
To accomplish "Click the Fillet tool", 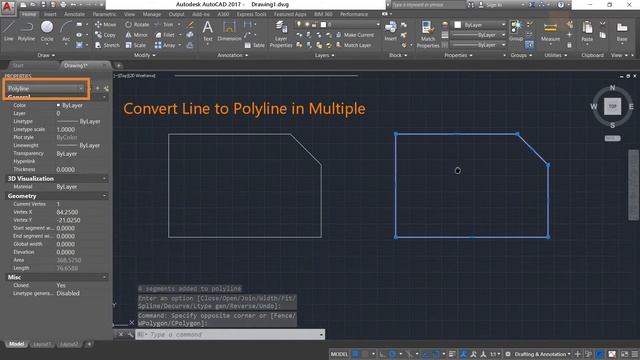I will pyautogui.click(x=165, y=35).
